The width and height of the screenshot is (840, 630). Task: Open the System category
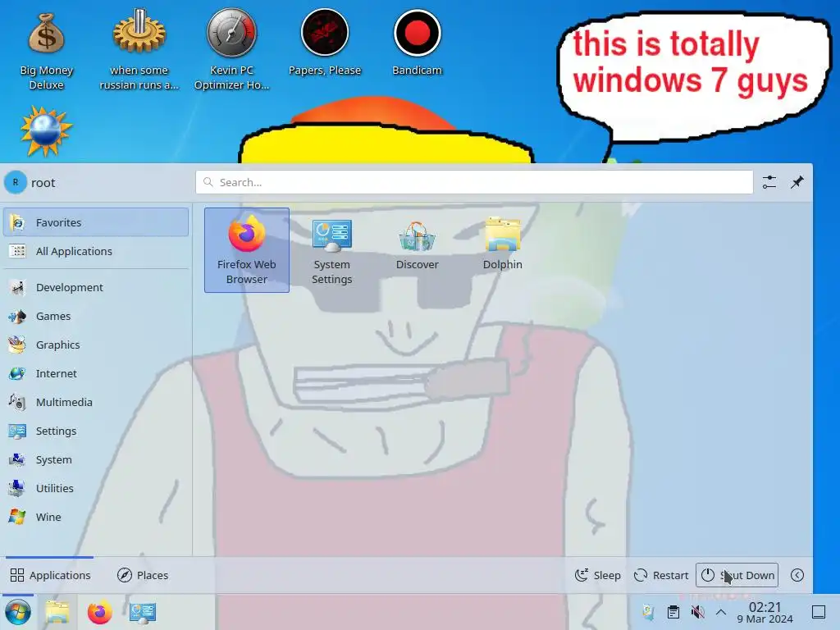(96, 459)
